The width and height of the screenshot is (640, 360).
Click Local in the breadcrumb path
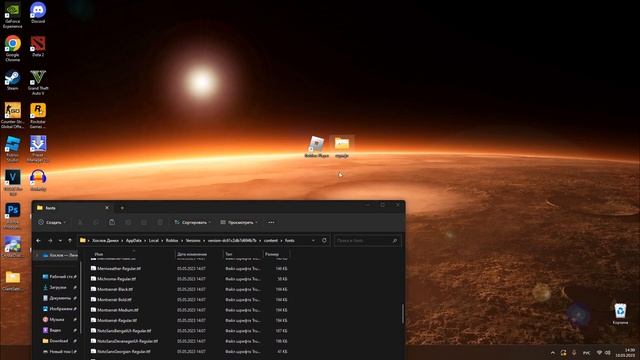(x=153, y=240)
